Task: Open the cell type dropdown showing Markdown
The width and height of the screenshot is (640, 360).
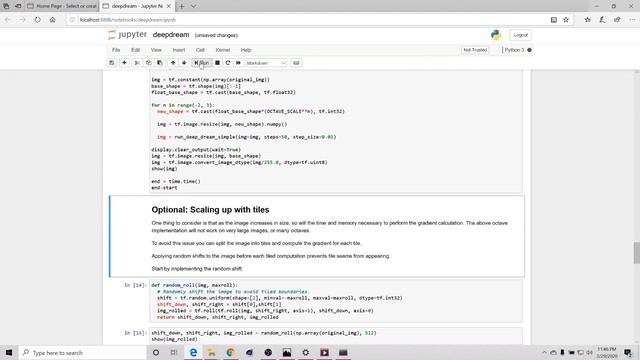Action: 266,63
